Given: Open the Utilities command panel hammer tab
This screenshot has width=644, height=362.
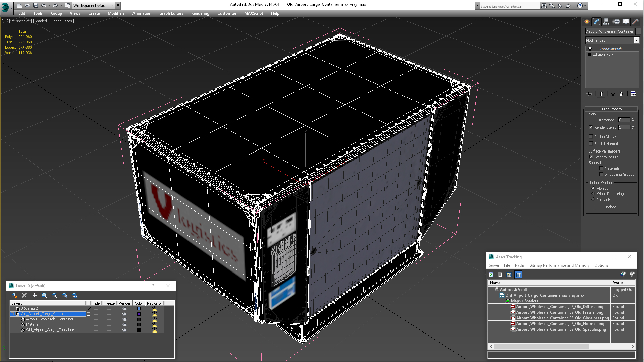Looking at the screenshot, I should [636, 22].
